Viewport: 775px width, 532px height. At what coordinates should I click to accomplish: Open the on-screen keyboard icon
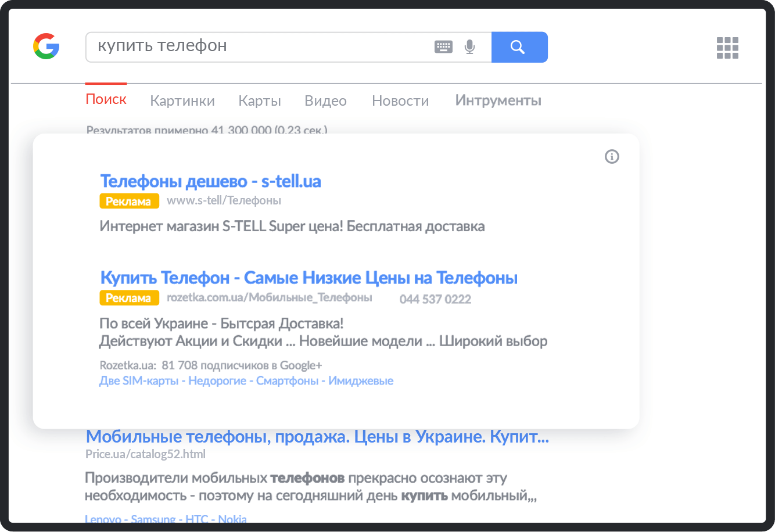443,47
